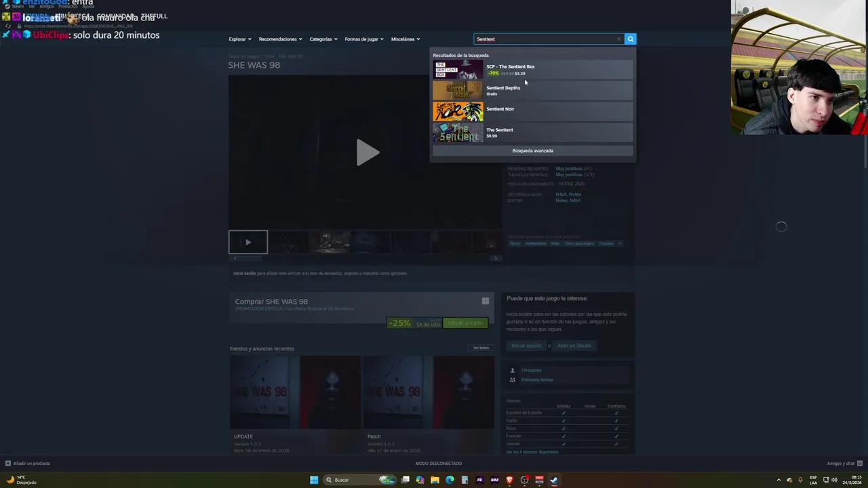The width and height of the screenshot is (868, 488).
Task: Open the Calculator icon on taskbar
Action: 465,480
